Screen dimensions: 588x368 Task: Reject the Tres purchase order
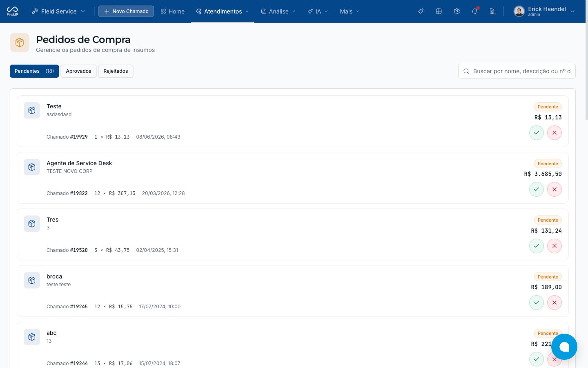[x=555, y=246]
